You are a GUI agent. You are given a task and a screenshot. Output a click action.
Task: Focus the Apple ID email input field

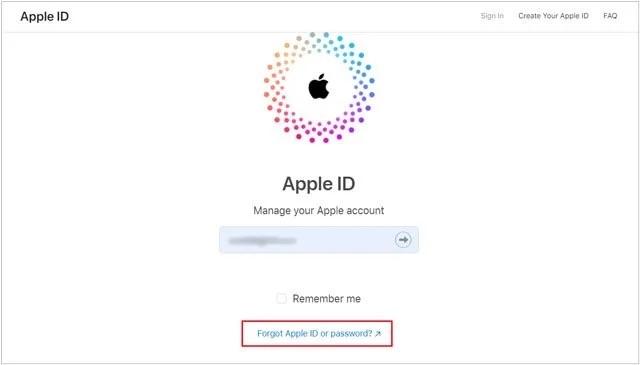[x=319, y=240]
